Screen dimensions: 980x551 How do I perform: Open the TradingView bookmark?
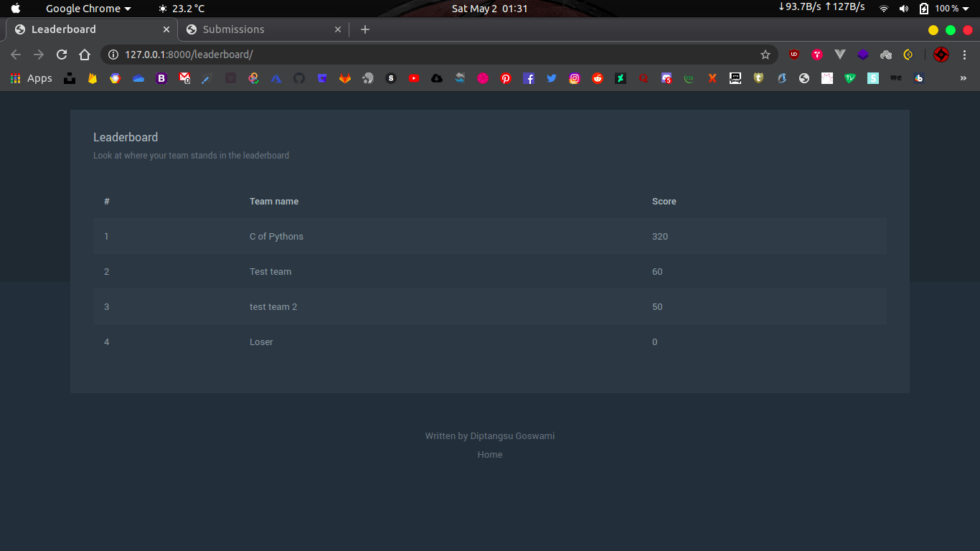850,78
